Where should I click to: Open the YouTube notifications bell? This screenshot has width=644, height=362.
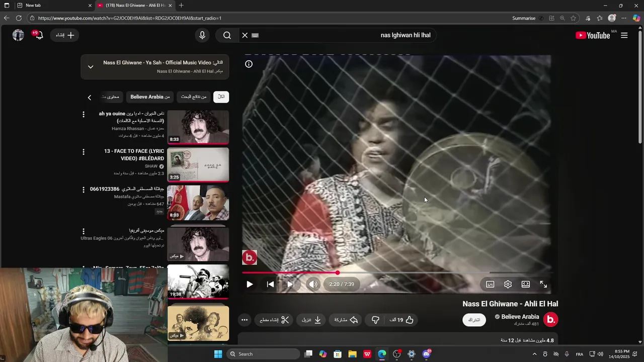39,35
